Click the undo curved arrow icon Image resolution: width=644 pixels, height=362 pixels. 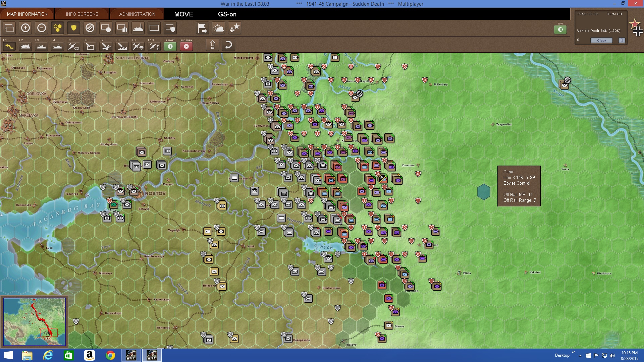[229, 45]
